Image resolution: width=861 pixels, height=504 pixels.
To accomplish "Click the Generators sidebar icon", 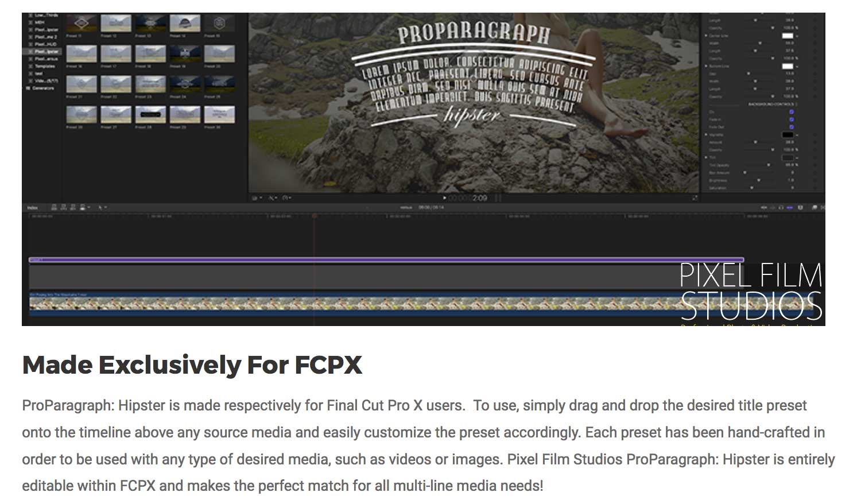I will (28, 88).
